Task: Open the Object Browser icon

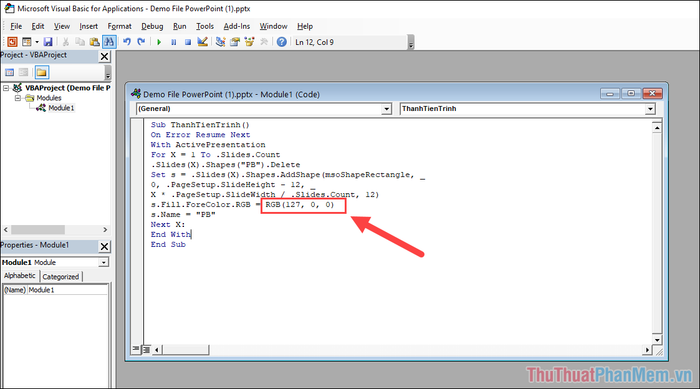Action: (249, 42)
